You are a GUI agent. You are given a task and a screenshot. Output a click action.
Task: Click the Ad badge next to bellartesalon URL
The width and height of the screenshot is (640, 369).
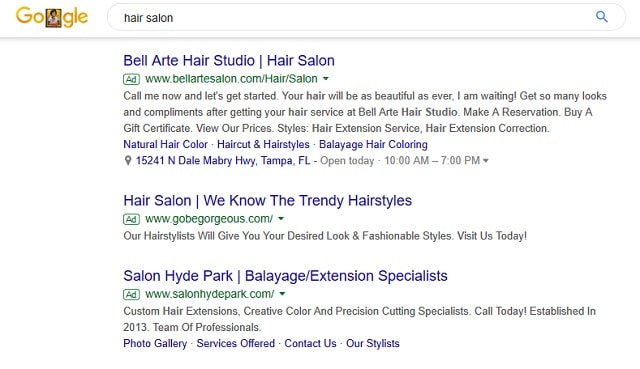click(131, 79)
